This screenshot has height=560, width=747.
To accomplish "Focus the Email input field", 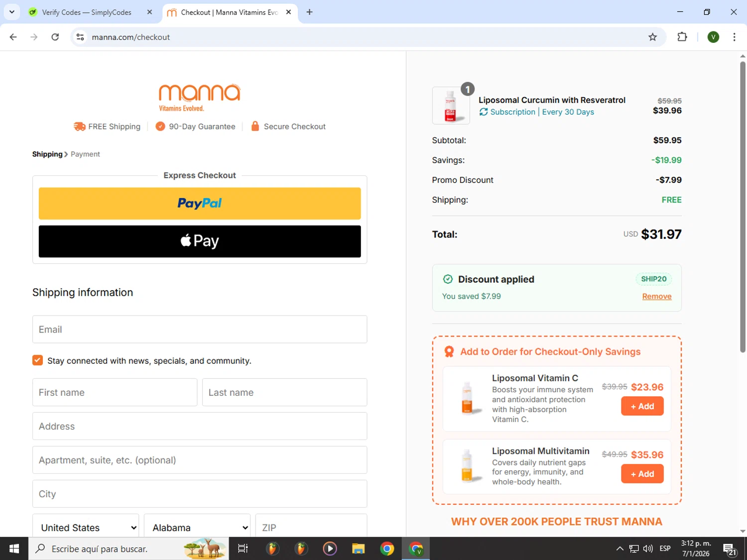I will tap(200, 330).
